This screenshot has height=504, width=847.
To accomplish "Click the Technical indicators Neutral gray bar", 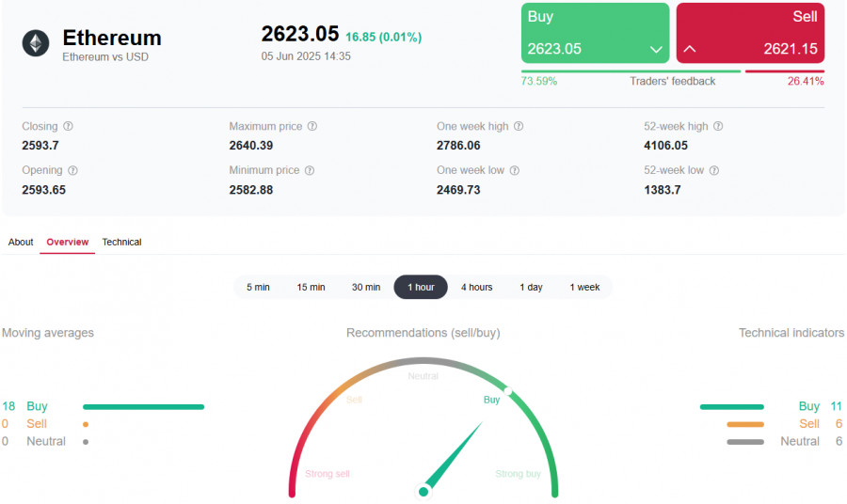I will [745, 442].
